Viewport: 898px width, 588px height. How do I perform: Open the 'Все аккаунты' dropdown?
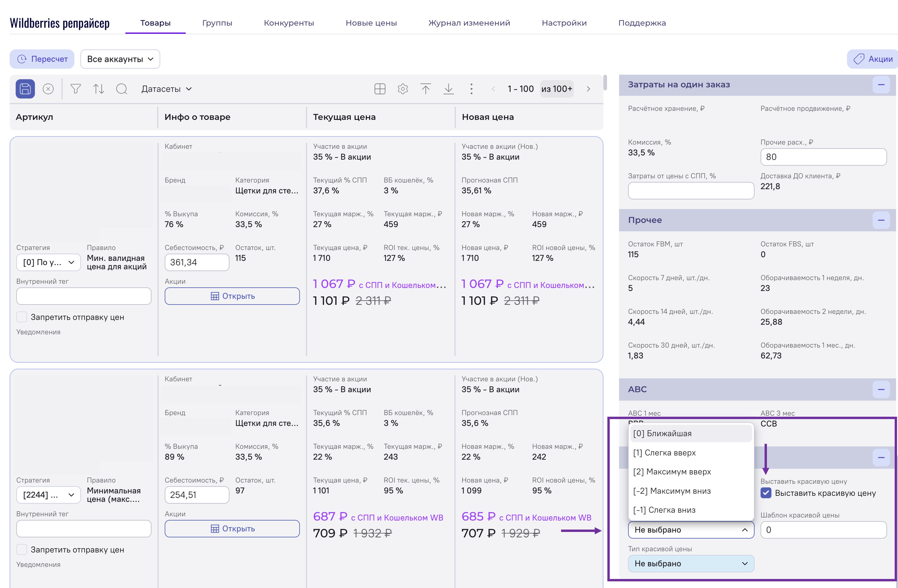[x=120, y=59]
